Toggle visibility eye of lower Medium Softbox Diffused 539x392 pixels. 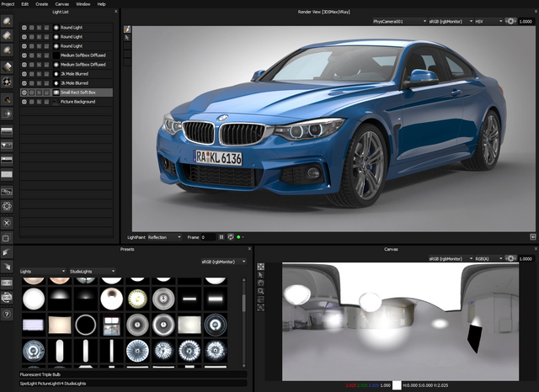point(24,65)
